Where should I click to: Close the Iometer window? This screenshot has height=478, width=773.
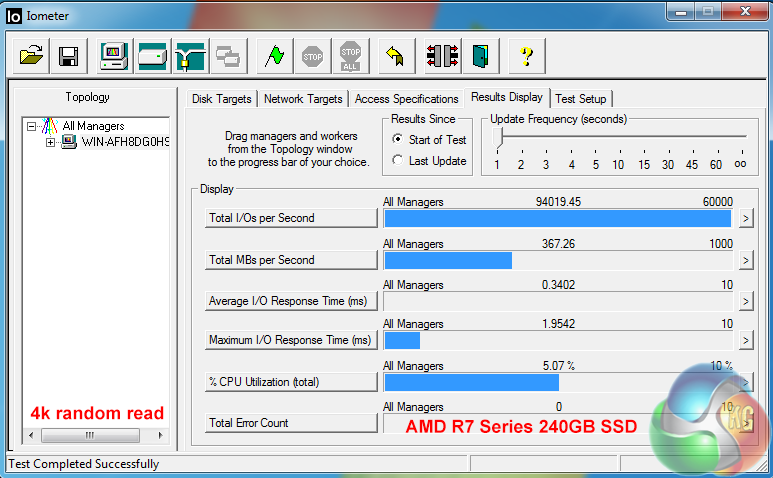(745, 11)
